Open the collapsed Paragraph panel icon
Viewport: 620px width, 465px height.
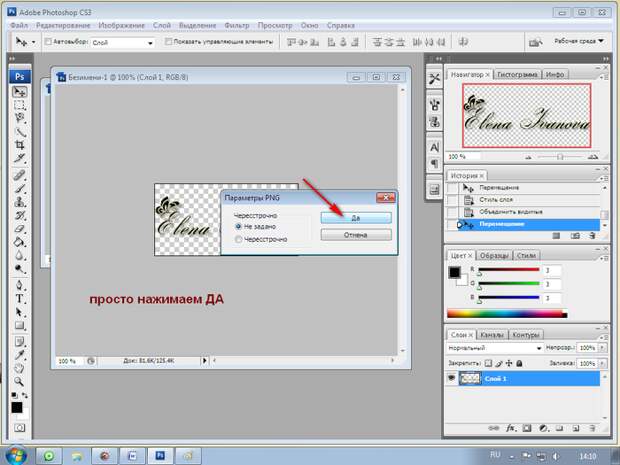point(434,163)
